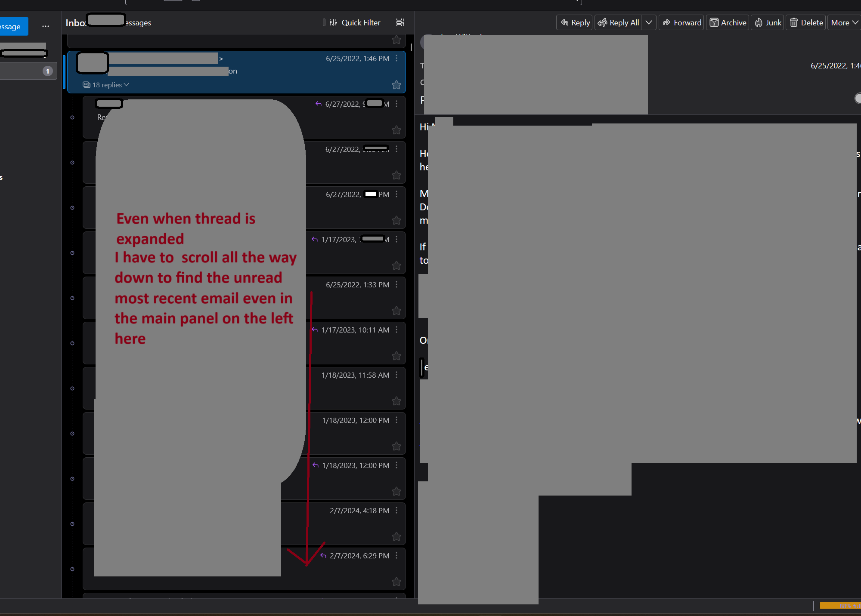Viewport: 861px width, 616px height.
Task: Click the Reply button
Action: coord(575,23)
